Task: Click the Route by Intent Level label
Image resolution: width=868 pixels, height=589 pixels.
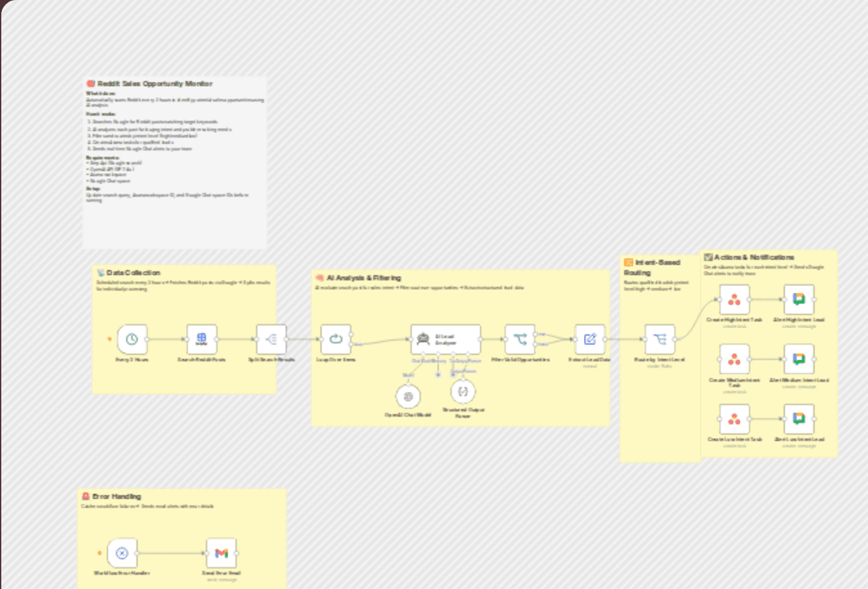Action: point(660,359)
